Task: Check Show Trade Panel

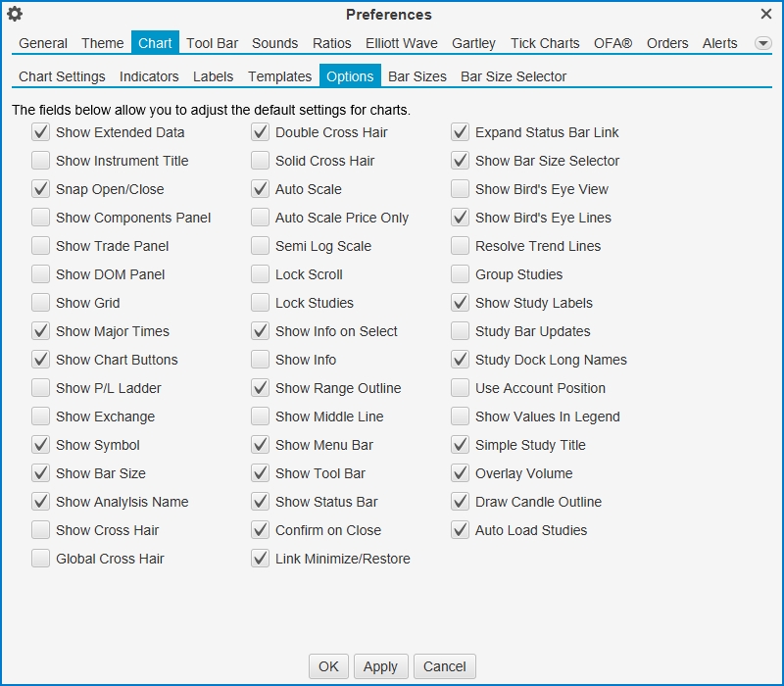Action: pyautogui.click(x=40, y=246)
